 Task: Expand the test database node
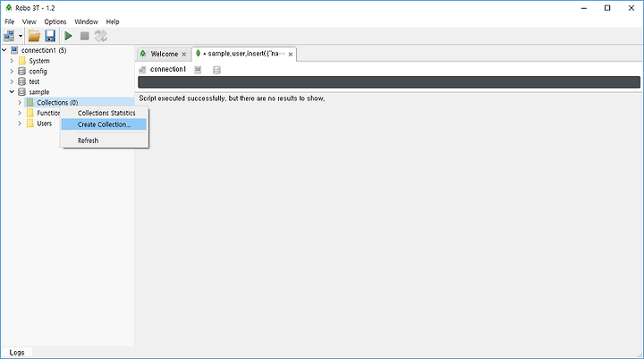(x=12, y=81)
